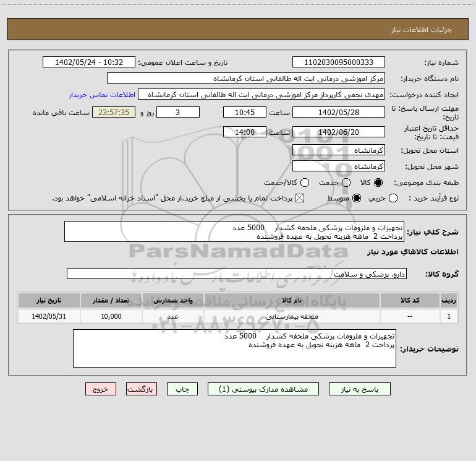Click the نام کالا column header
Viewport: 476px width, 461px height.
click(x=292, y=301)
